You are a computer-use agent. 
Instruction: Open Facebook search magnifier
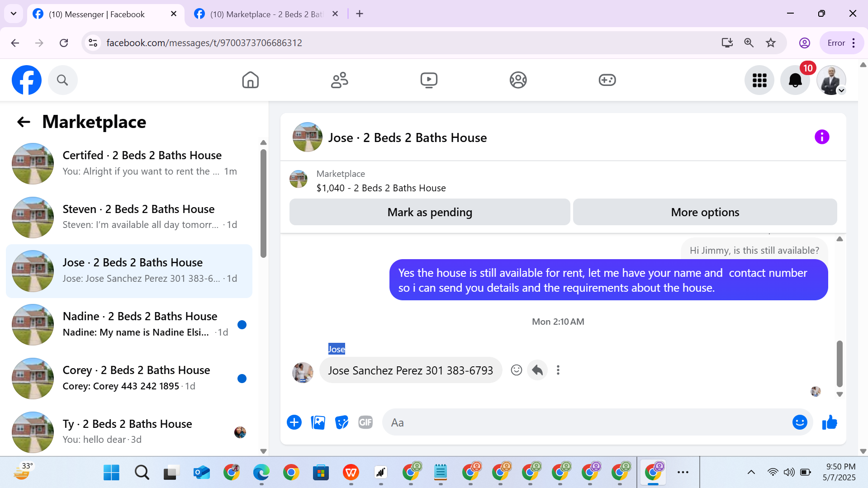(62, 80)
